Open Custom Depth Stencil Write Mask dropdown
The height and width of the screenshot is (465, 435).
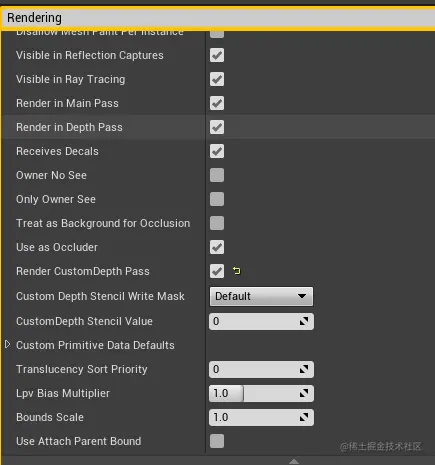coord(261,296)
